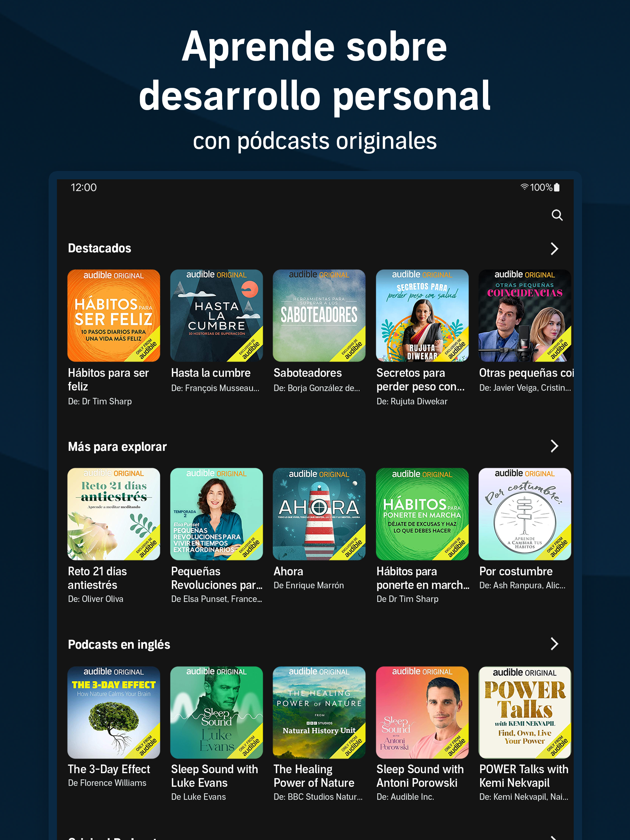
Task: Select author 'De Enrique Marrón'
Action: pyautogui.click(x=309, y=585)
